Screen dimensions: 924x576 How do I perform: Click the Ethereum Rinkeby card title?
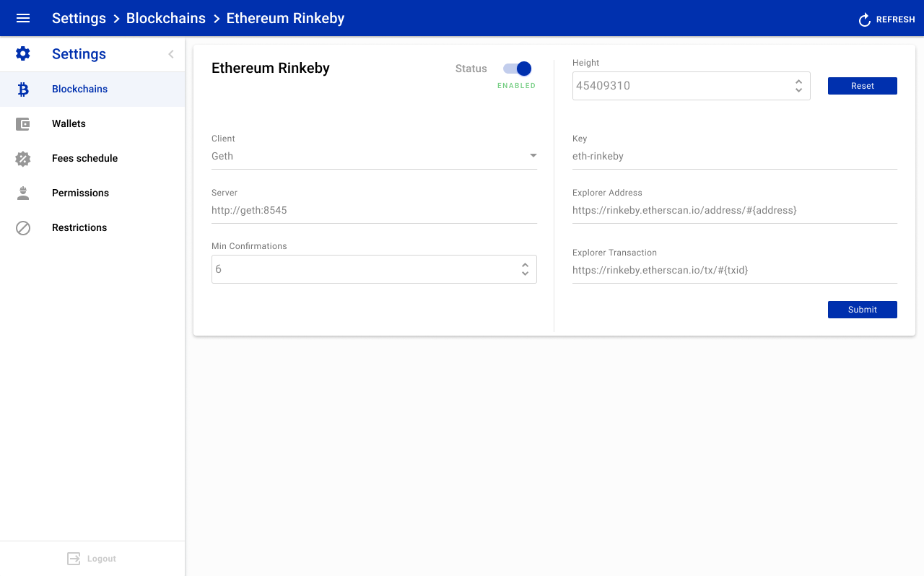point(271,69)
